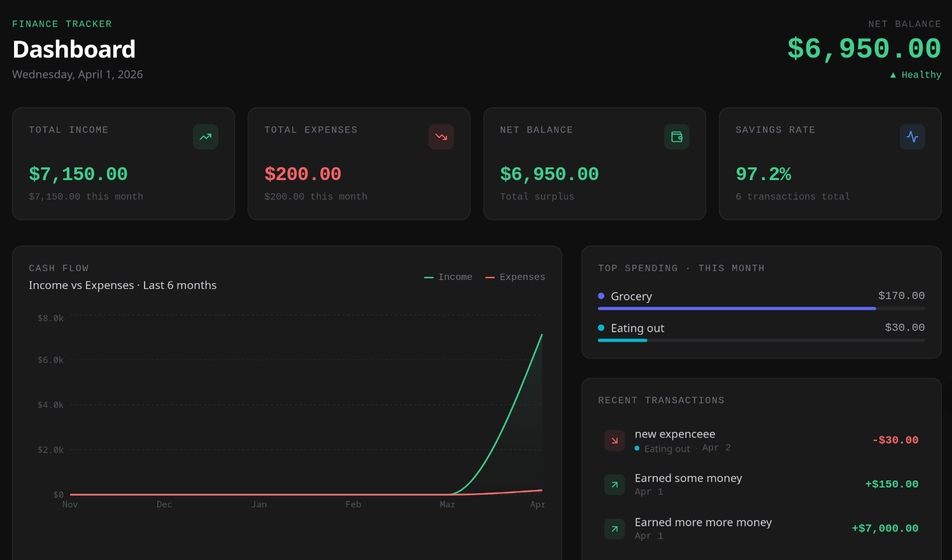The image size is (952, 560).
Task: Select the Earned more more money entry
Action: pos(703,522)
